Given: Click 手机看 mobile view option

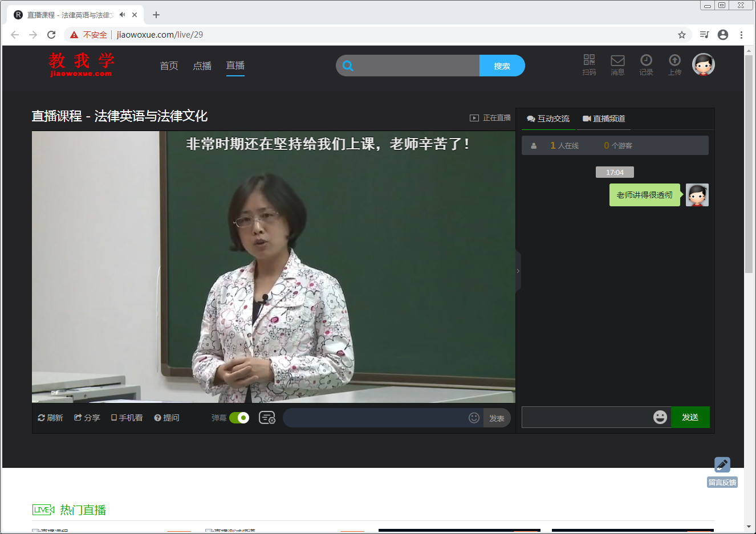Looking at the screenshot, I should [x=127, y=418].
